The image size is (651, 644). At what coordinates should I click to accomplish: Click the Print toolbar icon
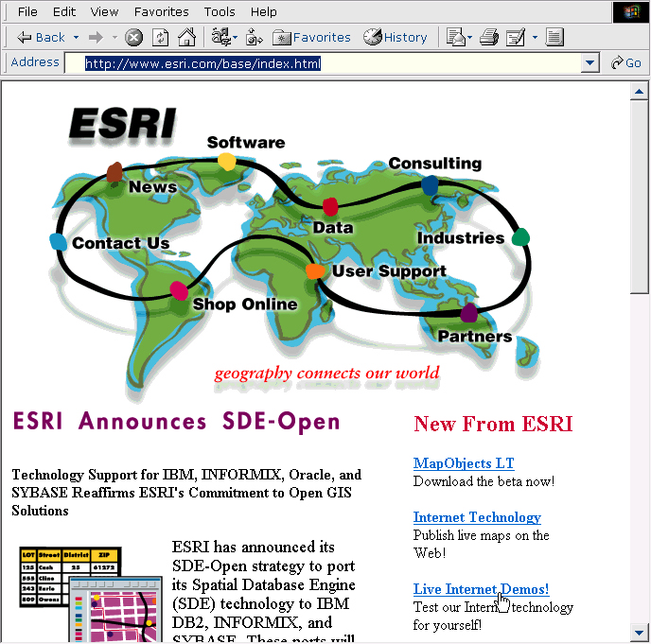489,37
